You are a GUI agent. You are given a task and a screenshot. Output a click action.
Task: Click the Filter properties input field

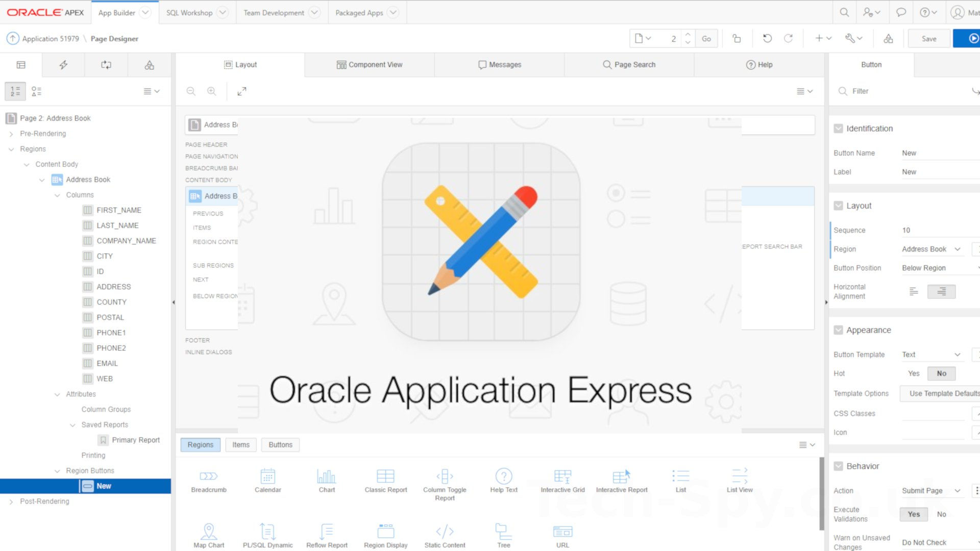(909, 91)
